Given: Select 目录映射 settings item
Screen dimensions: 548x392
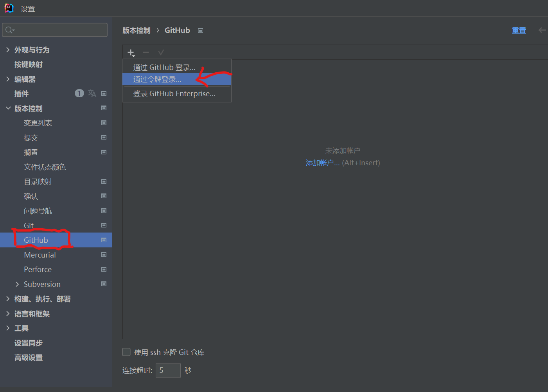Looking at the screenshot, I should (x=38, y=182).
